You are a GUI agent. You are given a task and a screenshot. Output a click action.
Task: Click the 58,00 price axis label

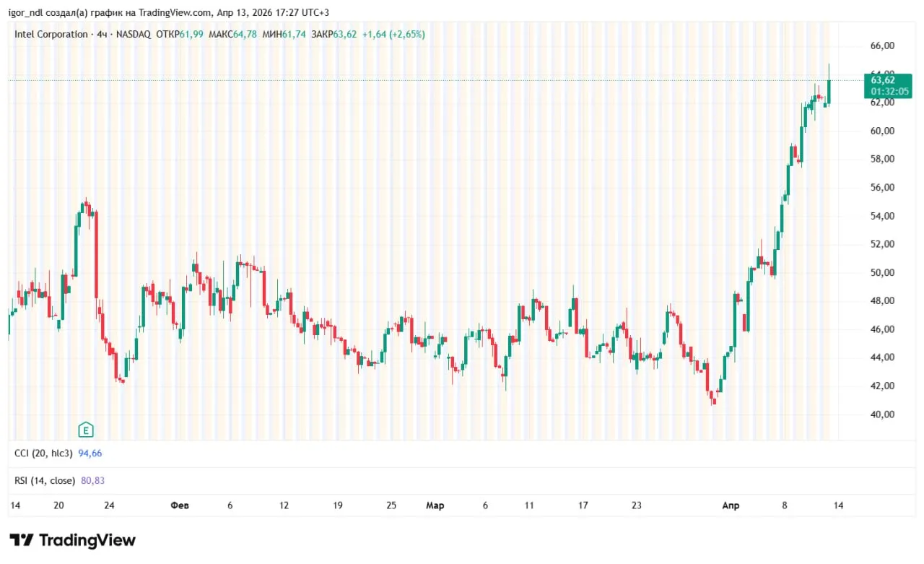[882, 159]
